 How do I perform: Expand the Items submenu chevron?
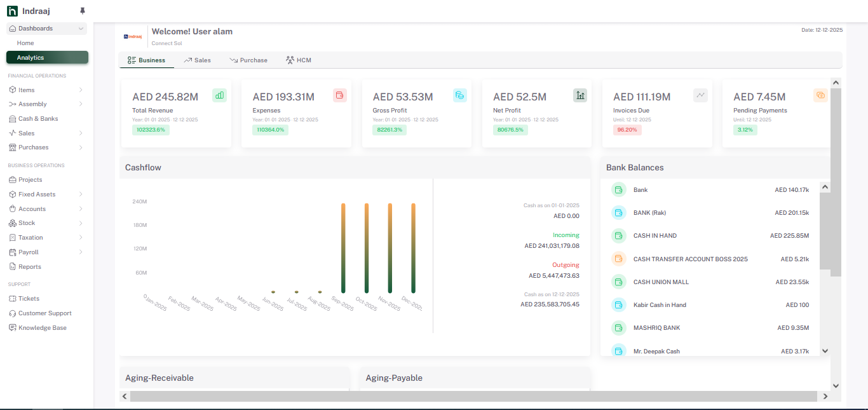click(81, 90)
